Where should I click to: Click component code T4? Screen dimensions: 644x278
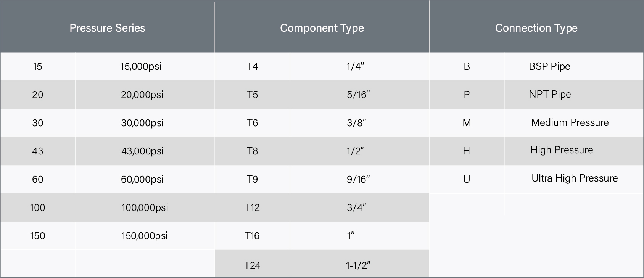[252, 66]
